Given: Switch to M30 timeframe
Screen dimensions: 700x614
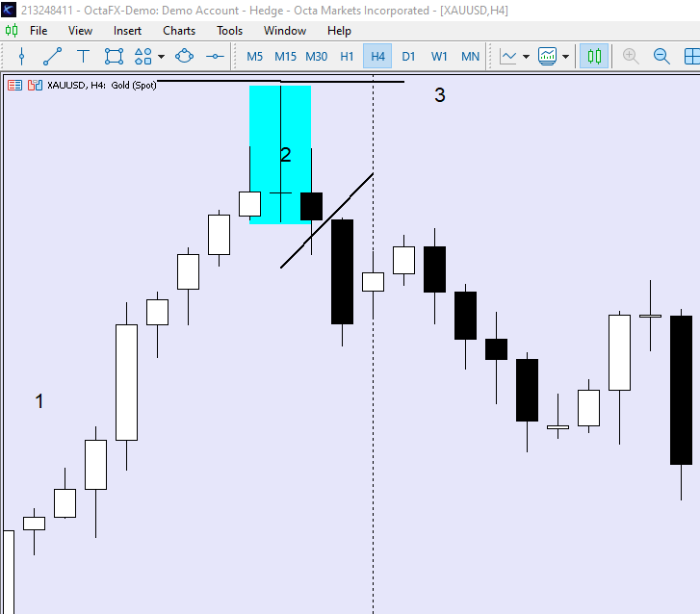Looking at the screenshot, I should tap(316, 57).
